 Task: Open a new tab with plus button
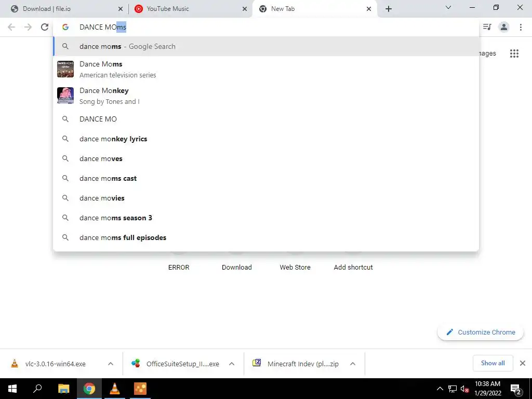point(389,9)
